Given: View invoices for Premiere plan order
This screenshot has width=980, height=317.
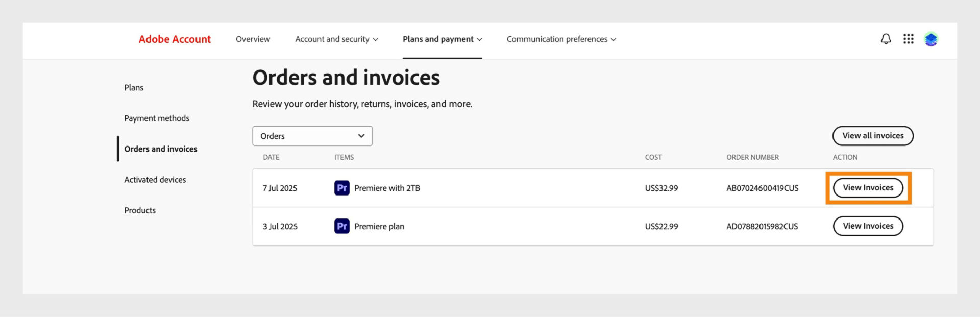Looking at the screenshot, I should click(868, 226).
